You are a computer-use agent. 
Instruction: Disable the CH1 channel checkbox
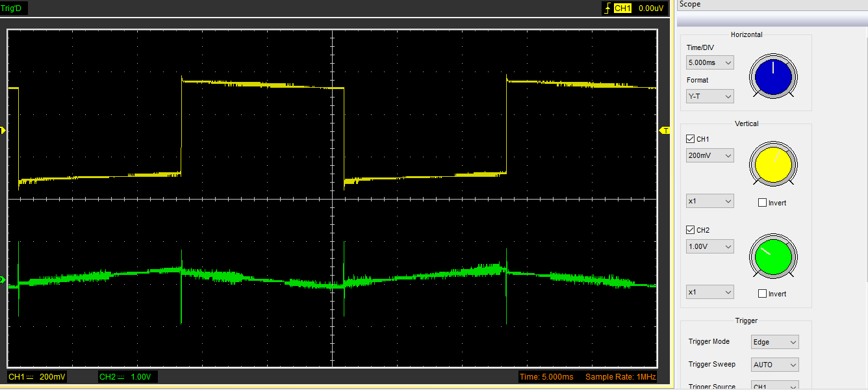(691, 139)
